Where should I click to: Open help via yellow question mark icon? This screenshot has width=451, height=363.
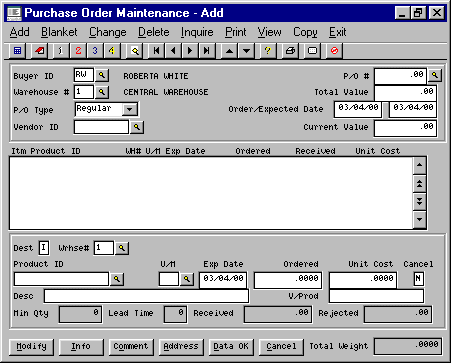pos(267,51)
